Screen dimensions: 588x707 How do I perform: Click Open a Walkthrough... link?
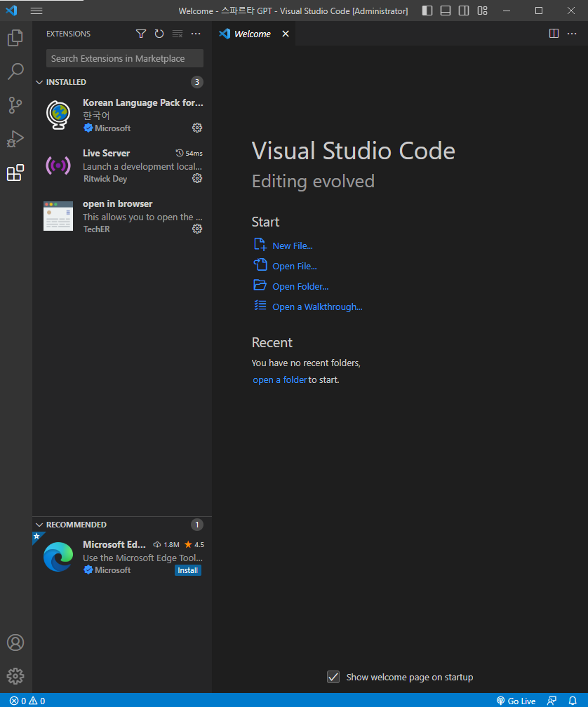tap(317, 307)
